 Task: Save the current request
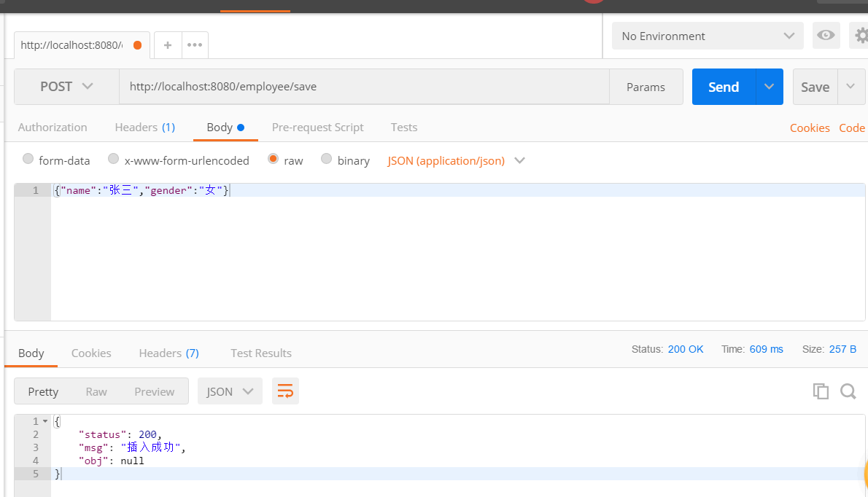pyautogui.click(x=815, y=87)
